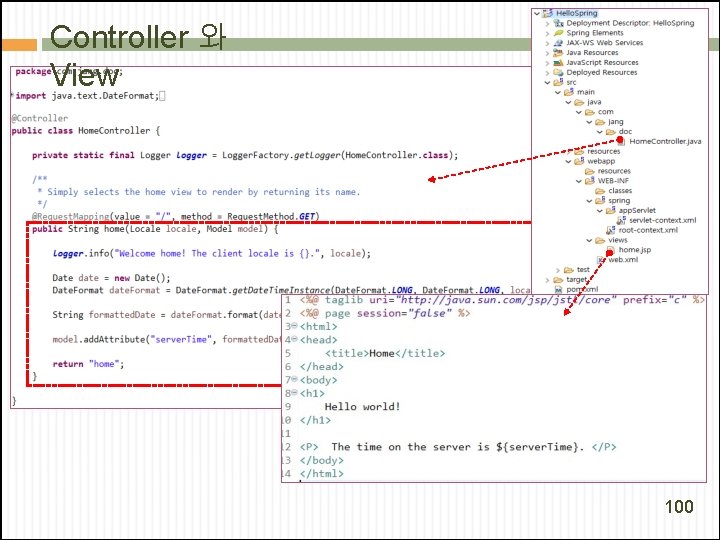The width and height of the screenshot is (720, 540).
Task: Collapse the java folder chevron
Action: [x=568, y=102]
